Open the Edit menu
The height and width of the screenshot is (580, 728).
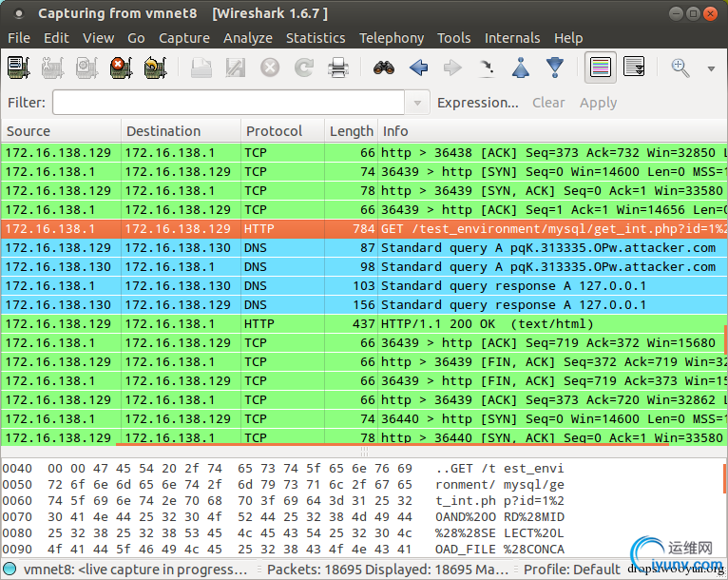click(56, 38)
